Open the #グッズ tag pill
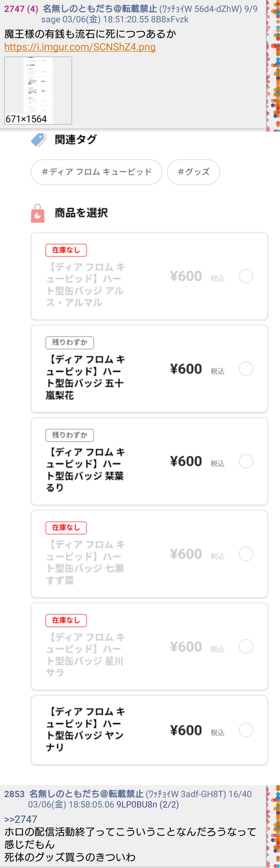The width and height of the screenshot is (280, 868). pos(193,172)
